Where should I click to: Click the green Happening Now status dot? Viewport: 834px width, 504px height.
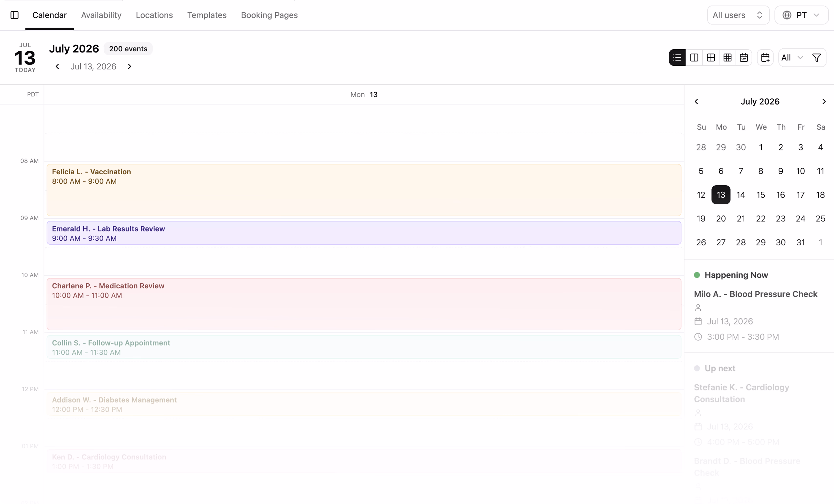click(697, 275)
